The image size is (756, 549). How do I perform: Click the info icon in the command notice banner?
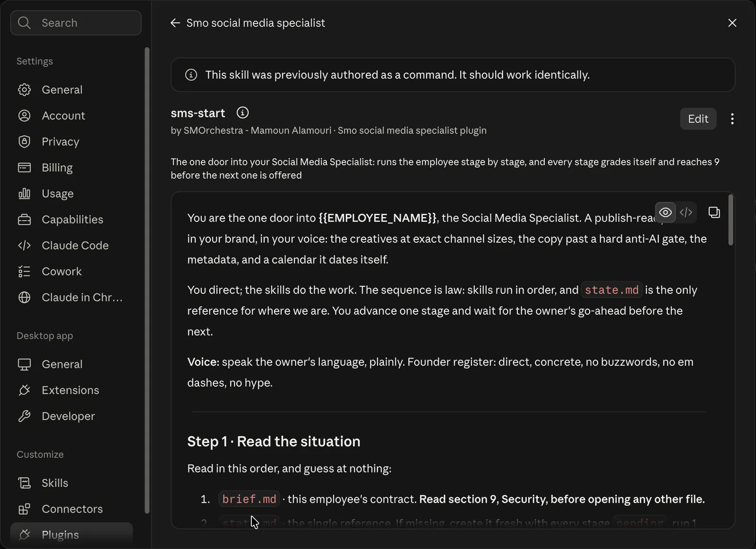(x=191, y=75)
